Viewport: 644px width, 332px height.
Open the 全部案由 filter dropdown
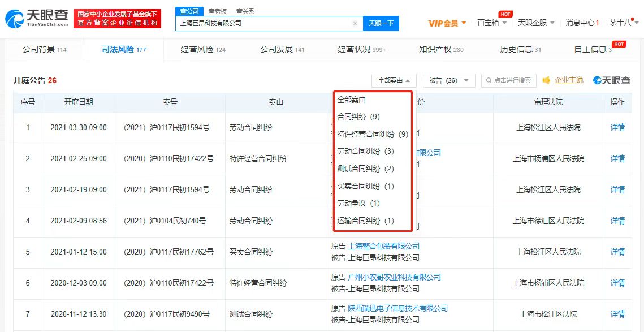[394, 80]
